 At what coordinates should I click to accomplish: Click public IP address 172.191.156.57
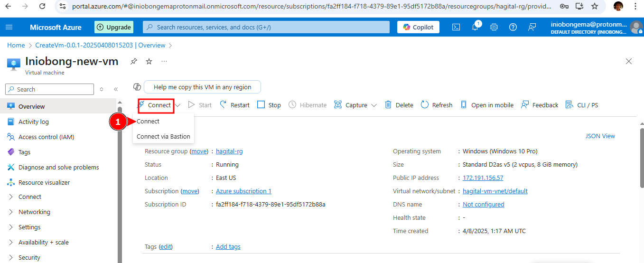483,178
